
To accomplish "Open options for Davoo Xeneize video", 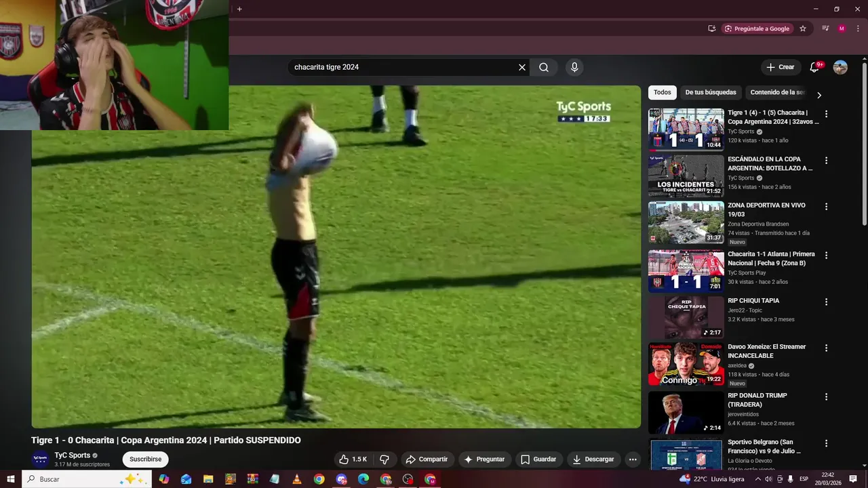I will pos(826,348).
